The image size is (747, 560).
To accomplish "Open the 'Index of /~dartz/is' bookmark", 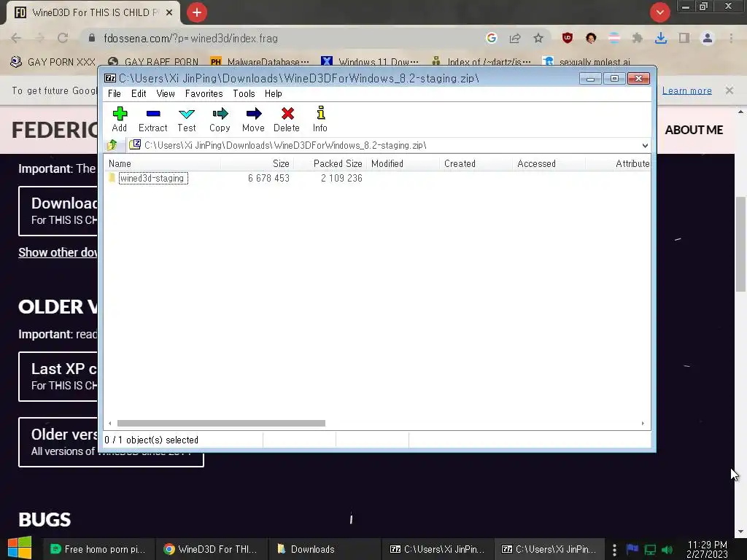I will [x=481, y=62].
